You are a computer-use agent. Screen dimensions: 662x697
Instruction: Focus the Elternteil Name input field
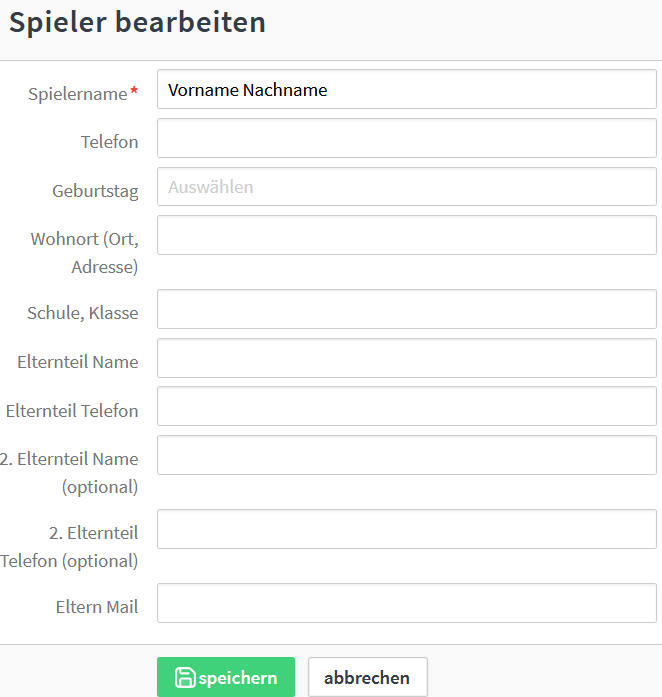click(x=406, y=359)
